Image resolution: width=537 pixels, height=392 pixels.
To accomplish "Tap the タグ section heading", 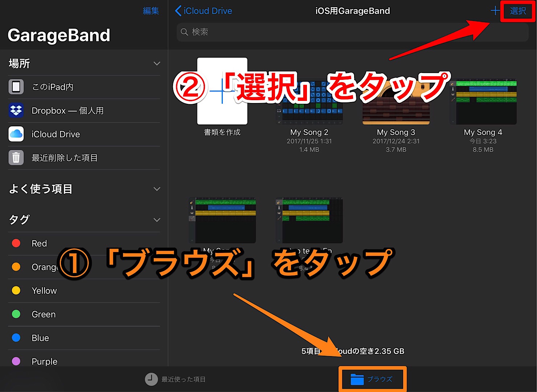I will click(19, 220).
